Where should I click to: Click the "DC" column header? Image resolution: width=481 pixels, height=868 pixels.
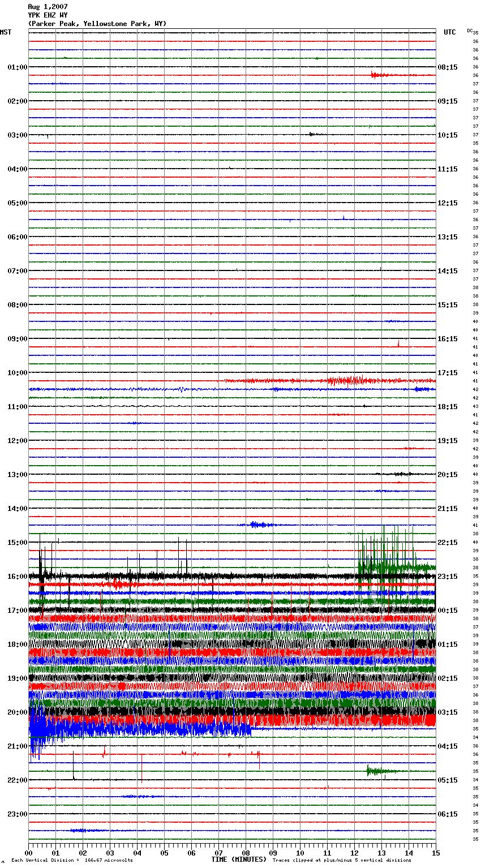click(x=469, y=31)
